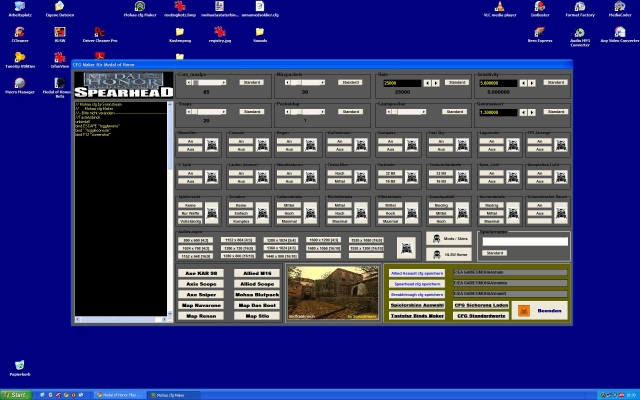The image size is (640, 400).
Task: Set V Sync to Aus
Action: click(x=190, y=181)
